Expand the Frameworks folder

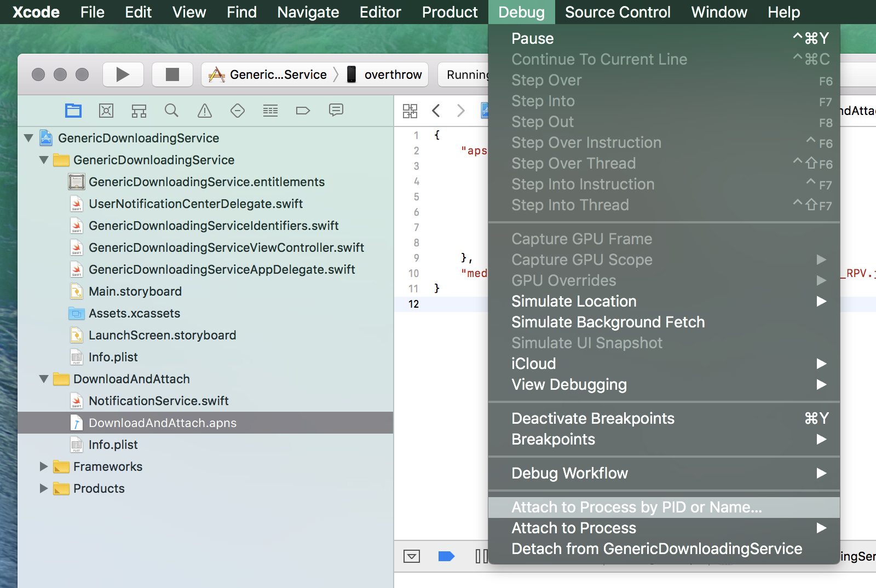44,466
